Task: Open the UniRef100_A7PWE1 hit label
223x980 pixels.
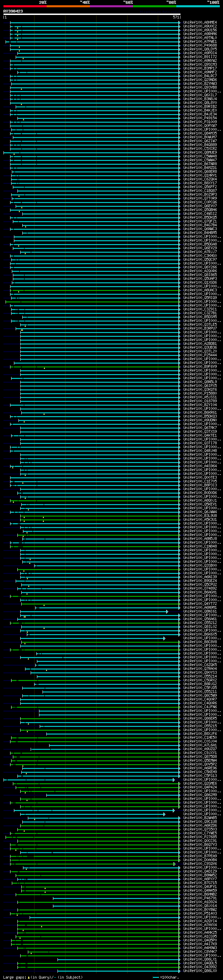Action: [x=200, y=41]
